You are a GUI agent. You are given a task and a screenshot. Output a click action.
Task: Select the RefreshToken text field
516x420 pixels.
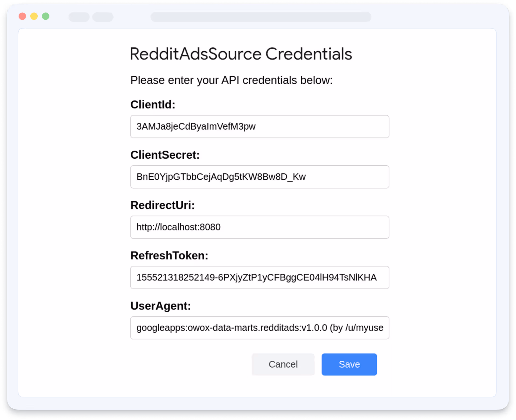tap(260, 277)
